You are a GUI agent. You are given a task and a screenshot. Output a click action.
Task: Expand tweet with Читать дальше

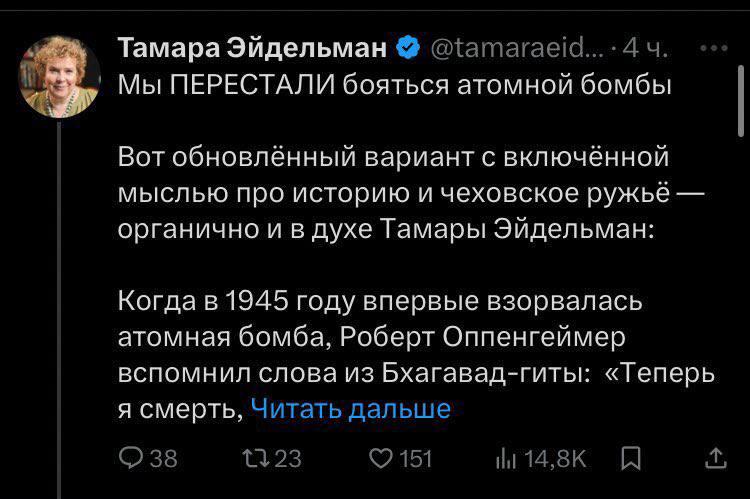351,409
